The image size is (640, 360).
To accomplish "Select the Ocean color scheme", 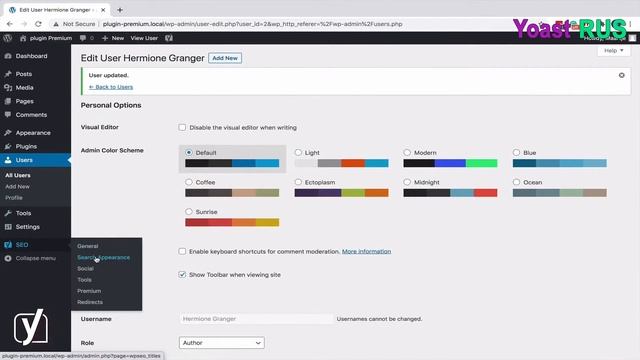I will [516, 182].
